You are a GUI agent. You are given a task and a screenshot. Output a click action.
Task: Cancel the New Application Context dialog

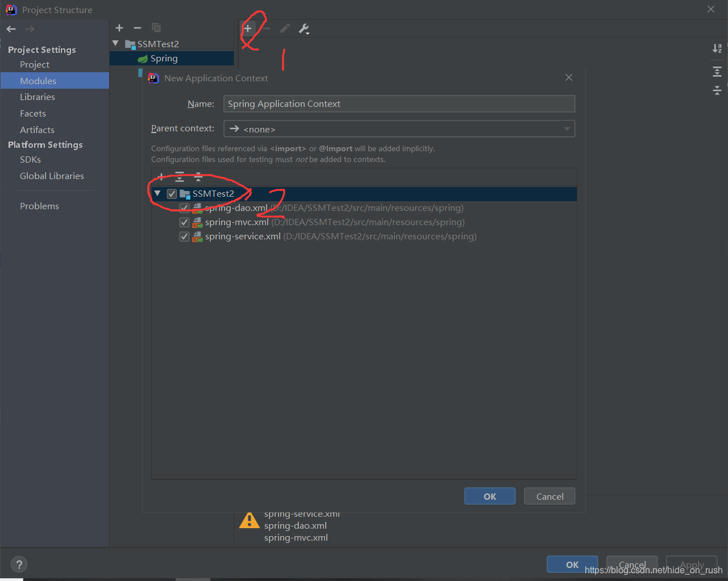550,496
